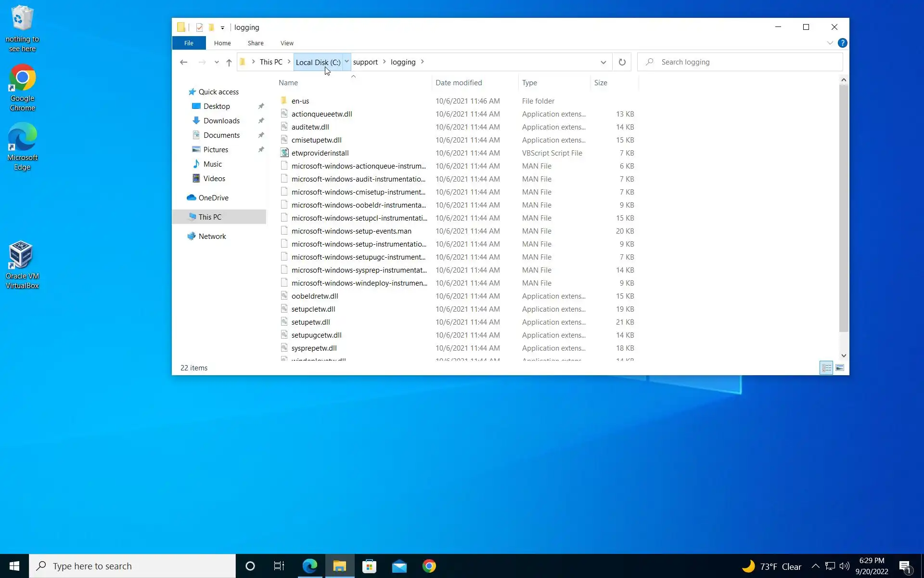The height and width of the screenshot is (578, 924).
Task: Go up one folder level
Action: tap(229, 62)
